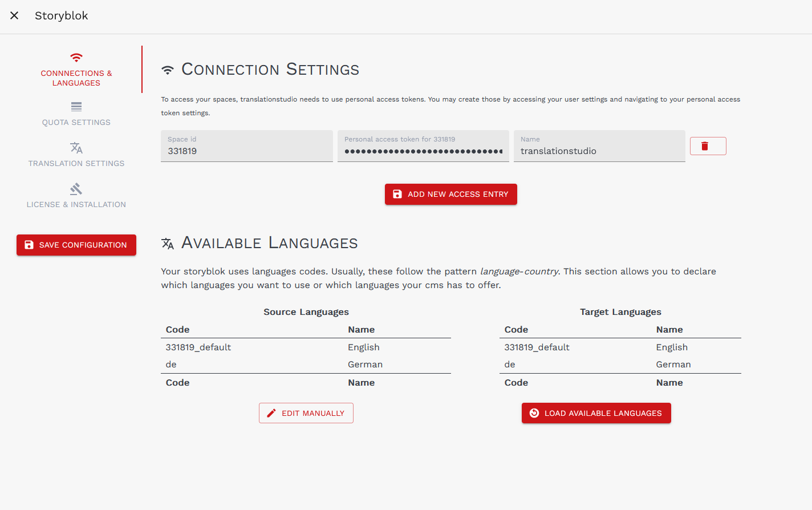Viewport: 812px width, 510px height.
Task: Click the Target Languages table title
Action: 620,312
